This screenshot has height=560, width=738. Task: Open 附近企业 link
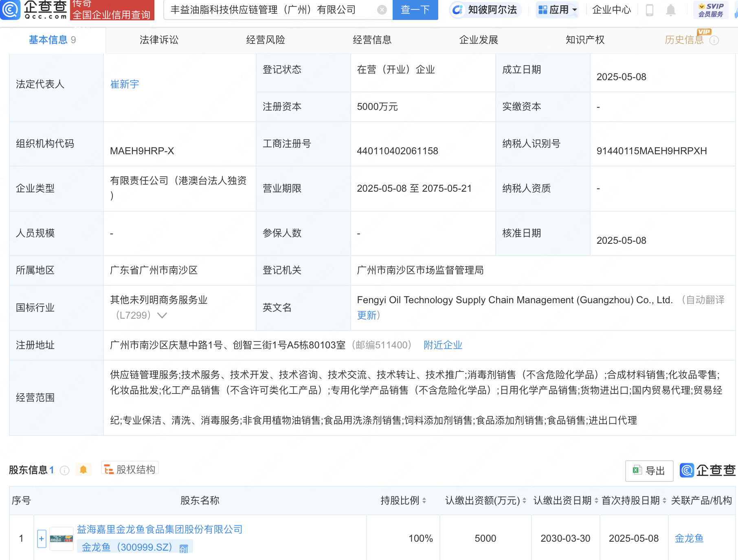pos(443,345)
